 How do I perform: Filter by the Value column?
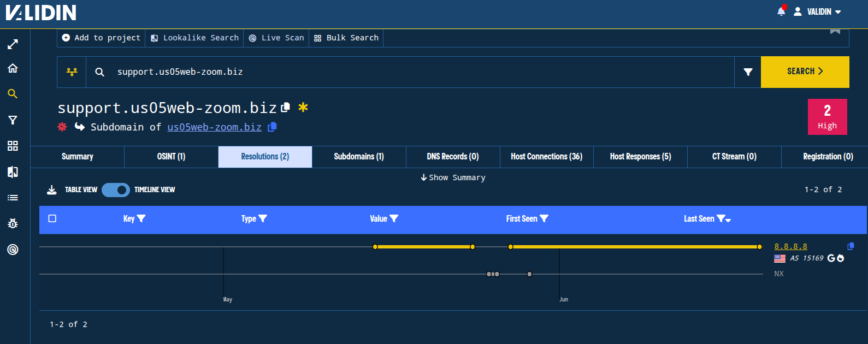tap(394, 218)
